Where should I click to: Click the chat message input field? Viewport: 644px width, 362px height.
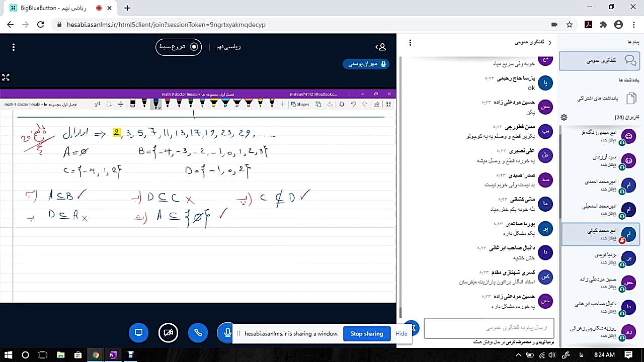(x=489, y=328)
